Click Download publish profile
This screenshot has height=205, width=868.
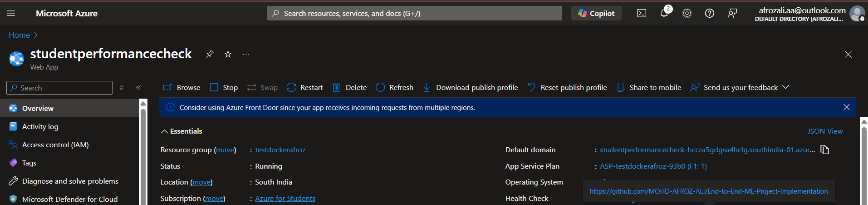point(471,87)
